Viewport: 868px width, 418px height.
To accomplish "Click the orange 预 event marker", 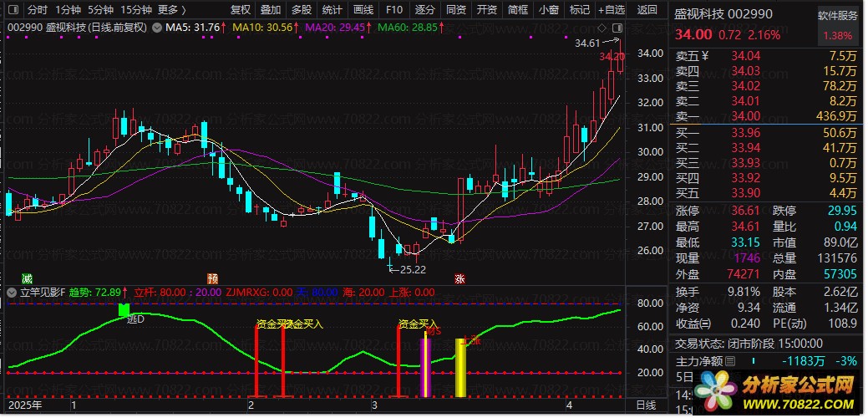I will pos(212,278).
